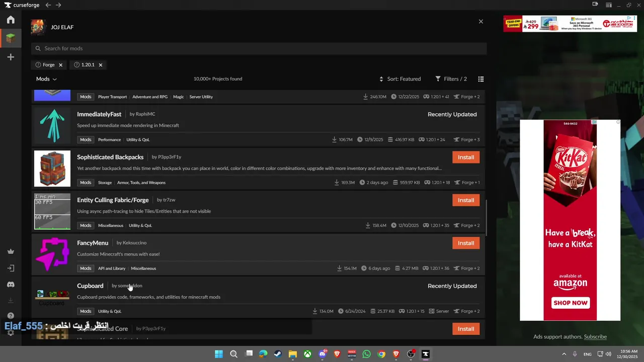Screen dimensions: 644x362
Task: Open WhatsApp from the taskbar
Action: [x=366, y=354]
